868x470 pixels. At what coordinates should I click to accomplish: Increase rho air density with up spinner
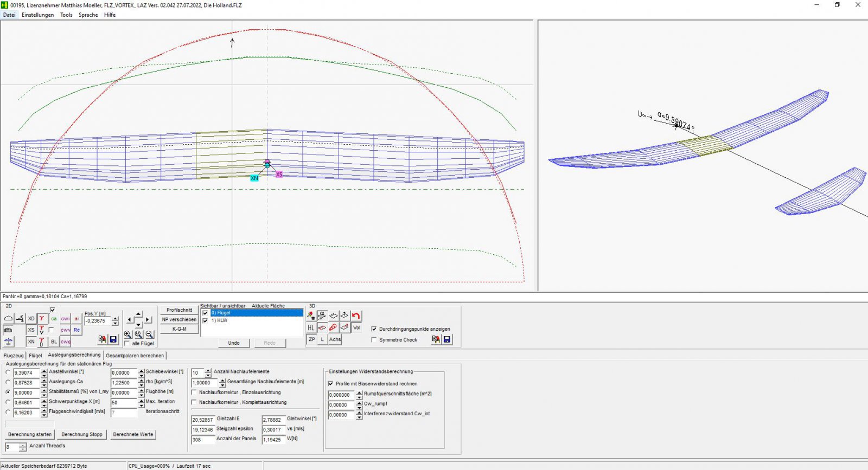coord(141,381)
